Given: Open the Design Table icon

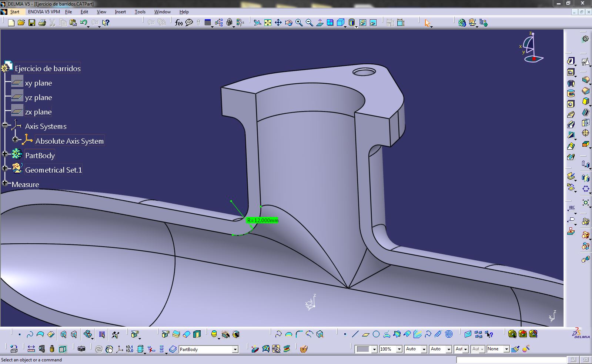Looking at the screenshot, I should click(x=208, y=23).
